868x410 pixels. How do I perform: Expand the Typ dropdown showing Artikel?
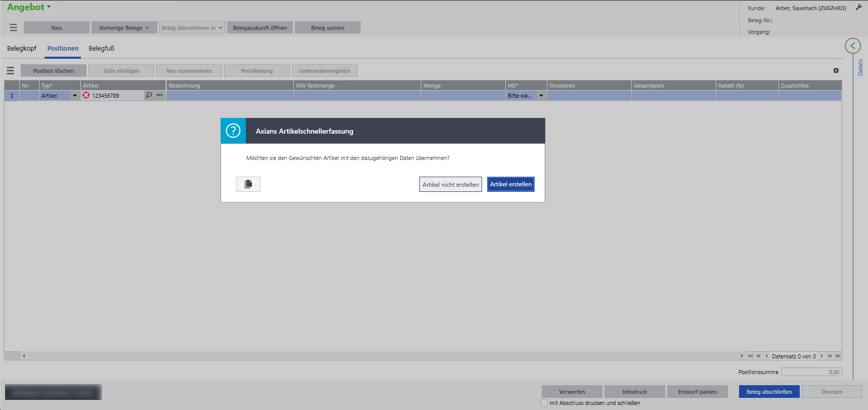(75, 96)
